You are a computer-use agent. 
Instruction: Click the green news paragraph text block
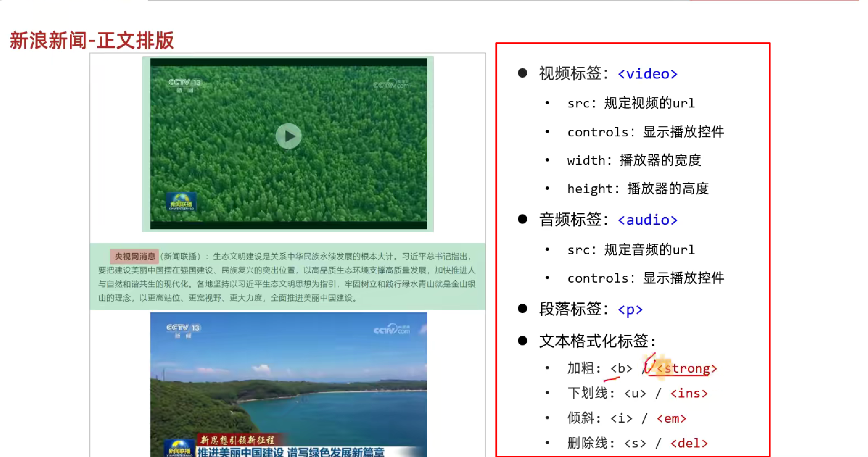pyautogui.click(x=288, y=277)
